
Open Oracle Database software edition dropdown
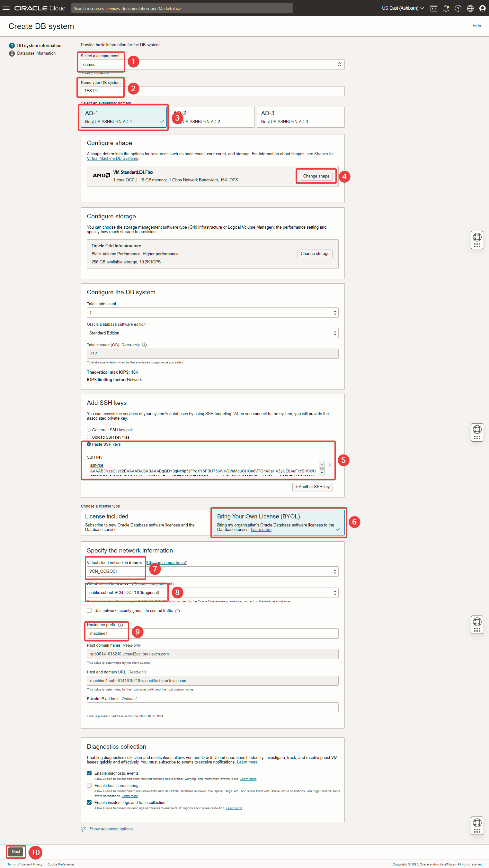[x=212, y=333]
